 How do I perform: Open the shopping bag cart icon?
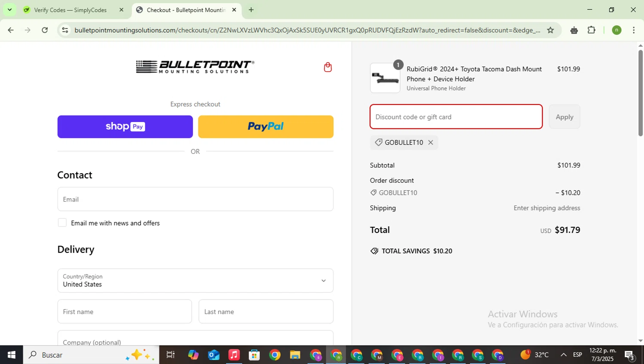(328, 67)
